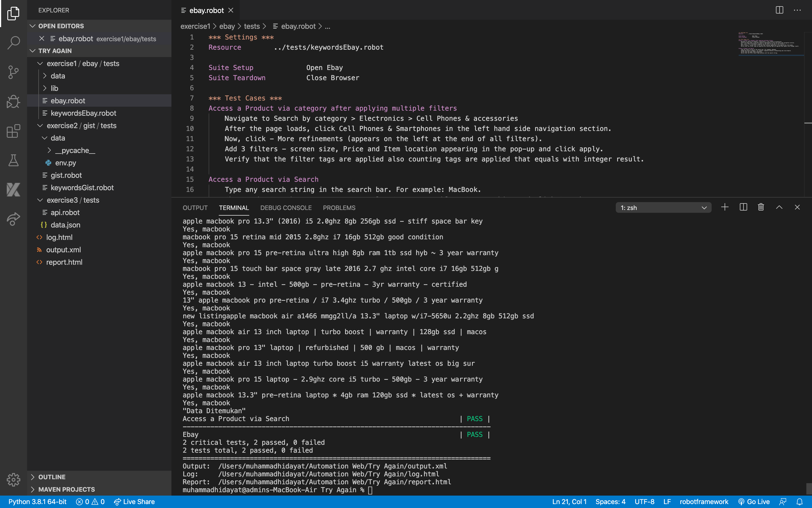This screenshot has height=508, width=812.
Task: Collapse exercise3 / tests folder
Action: [99, 200]
